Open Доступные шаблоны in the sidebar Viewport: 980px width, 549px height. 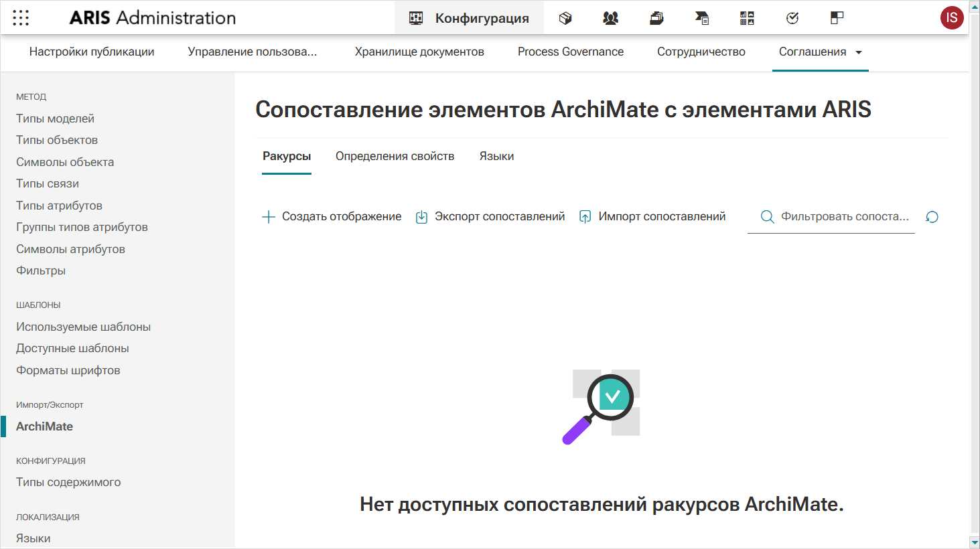[72, 348]
